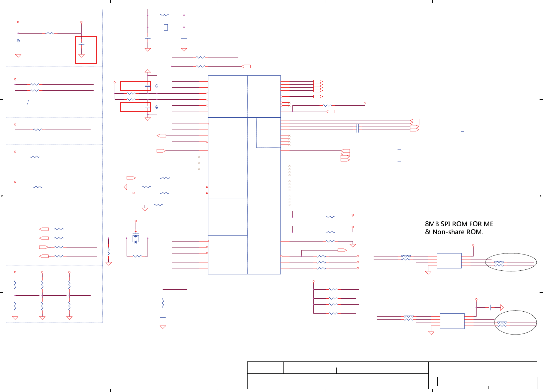The height and width of the screenshot is (392, 543).
Task: Click the capacitor beside the lower SPI ROM
Action: click(x=490, y=307)
